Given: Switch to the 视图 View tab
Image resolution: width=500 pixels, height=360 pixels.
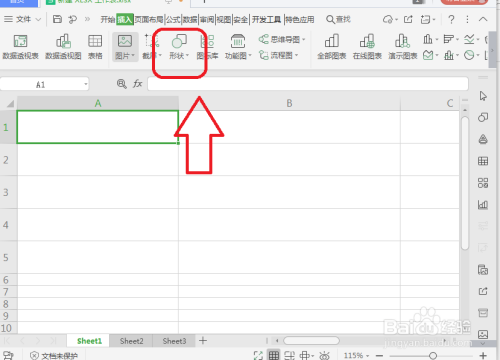Looking at the screenshot, I should 224,19.
